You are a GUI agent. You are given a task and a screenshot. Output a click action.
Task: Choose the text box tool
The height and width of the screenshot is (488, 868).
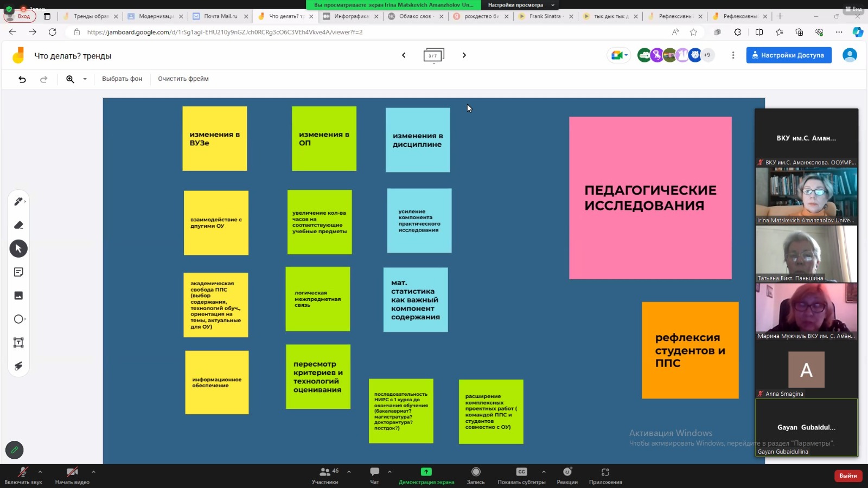pos(18,343)
